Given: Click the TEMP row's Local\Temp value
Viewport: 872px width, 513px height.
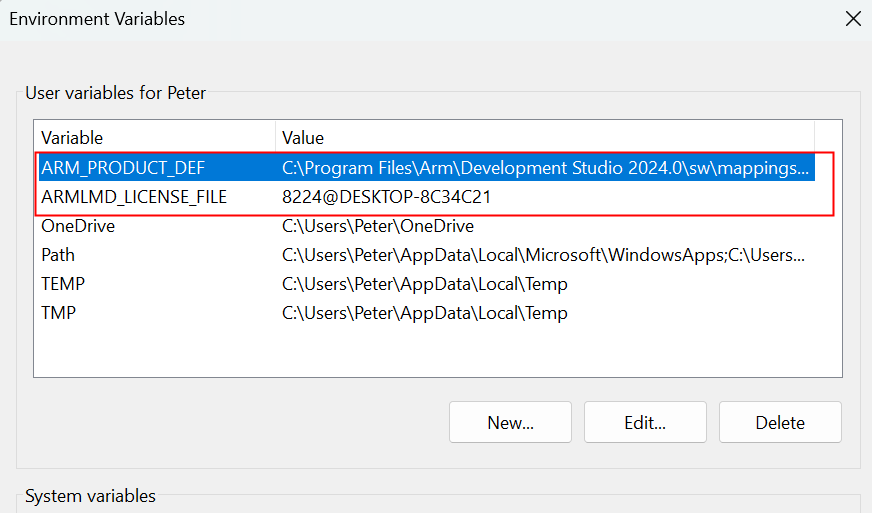Looking at the screenshot, I should 425,284.
